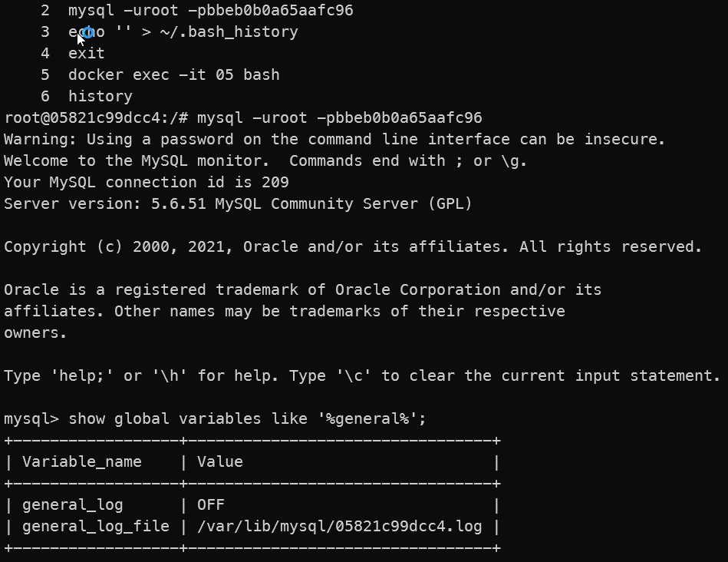Click the connection id 209 text

(x=147, y=183)
